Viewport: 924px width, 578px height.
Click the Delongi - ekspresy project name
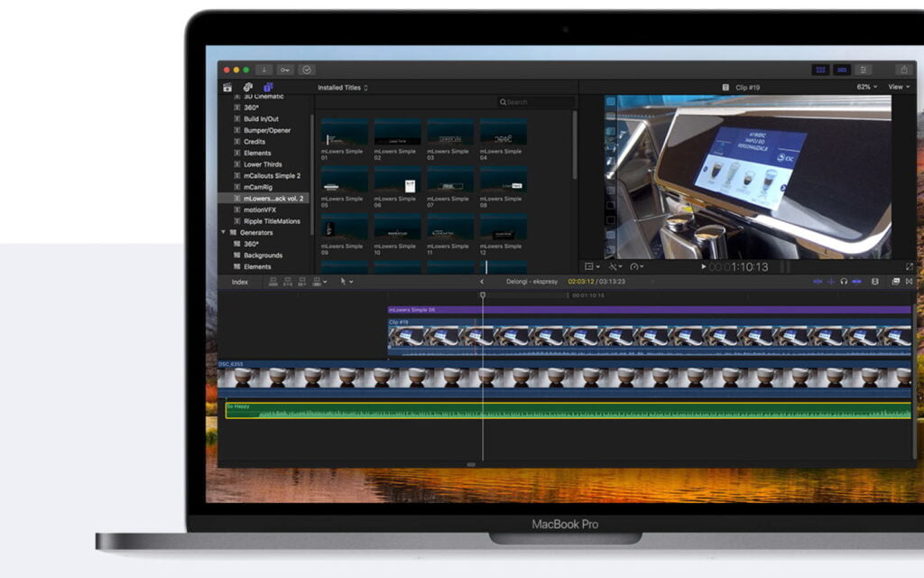pyautogui.click(x=531, y=282)
